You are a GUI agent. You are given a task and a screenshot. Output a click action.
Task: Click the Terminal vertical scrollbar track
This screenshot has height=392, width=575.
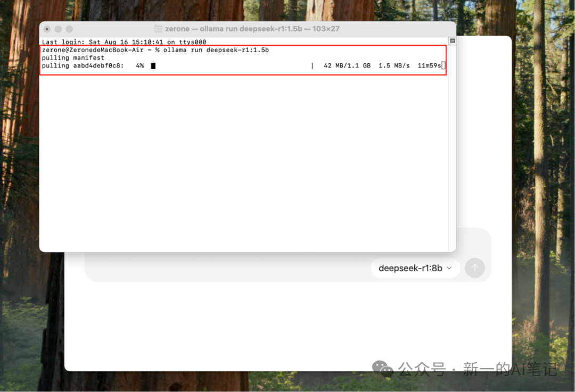click(452, 148)
